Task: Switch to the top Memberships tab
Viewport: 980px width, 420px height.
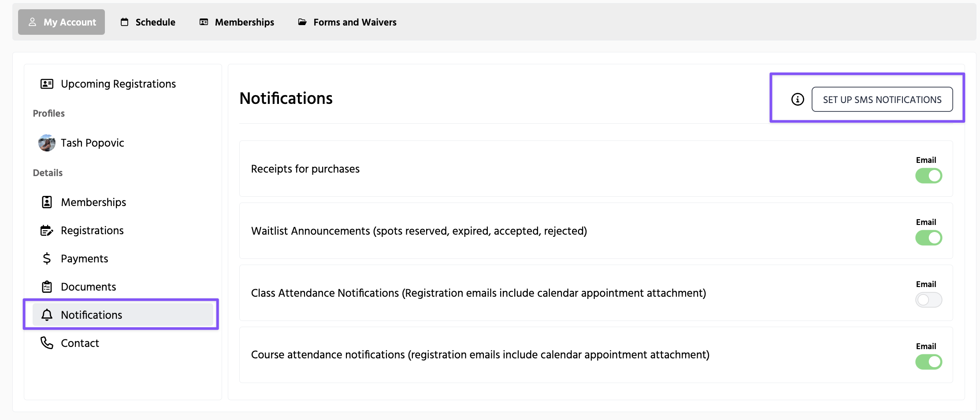Action: point(237,22)
